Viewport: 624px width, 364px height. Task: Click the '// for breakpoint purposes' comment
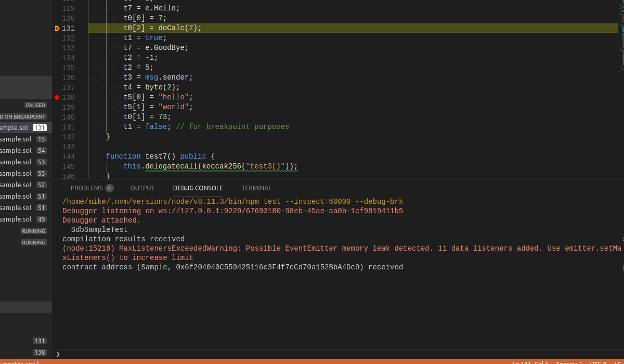[232, 127]
